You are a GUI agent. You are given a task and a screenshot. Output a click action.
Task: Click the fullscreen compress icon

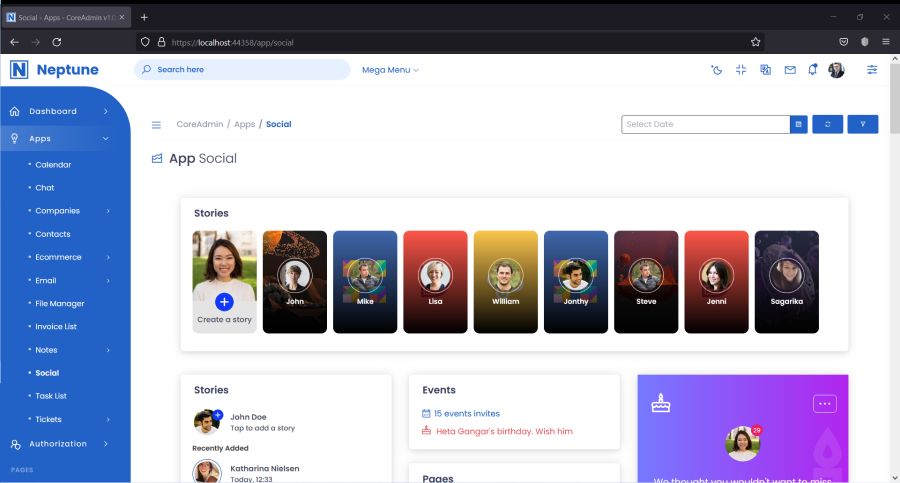[x=741, y=70]
